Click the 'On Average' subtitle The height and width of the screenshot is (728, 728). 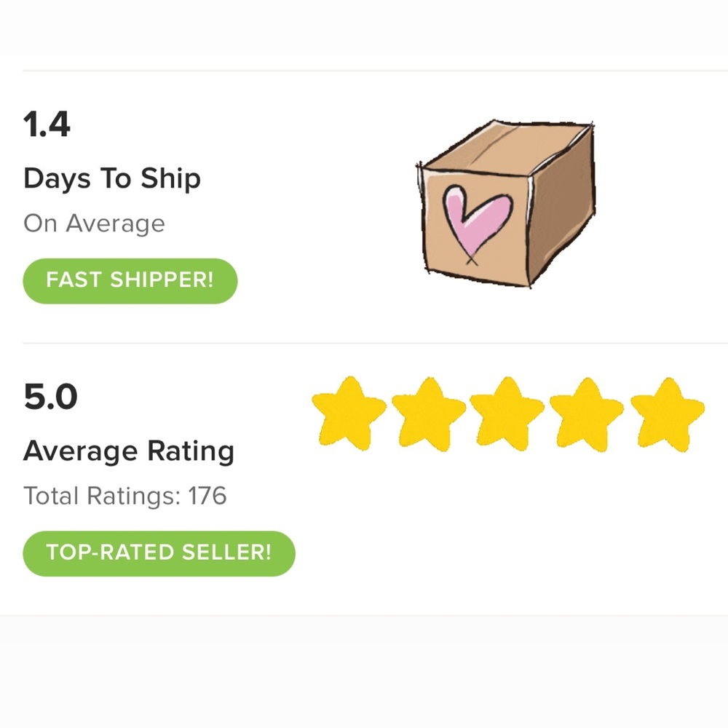point(94,223)
